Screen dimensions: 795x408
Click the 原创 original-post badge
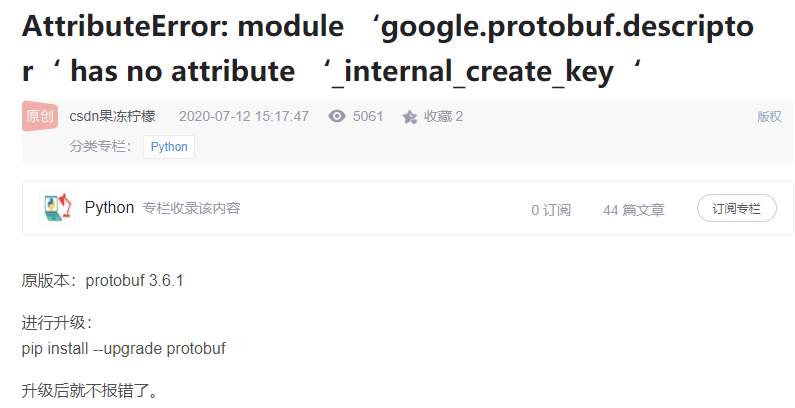pos(41,116)
